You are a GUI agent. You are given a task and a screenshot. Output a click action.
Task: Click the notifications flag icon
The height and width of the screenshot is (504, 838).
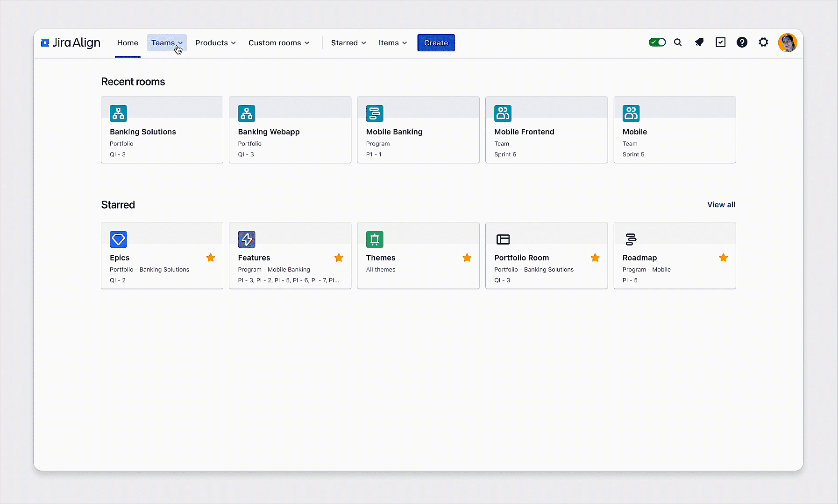(x=699, y=42)
